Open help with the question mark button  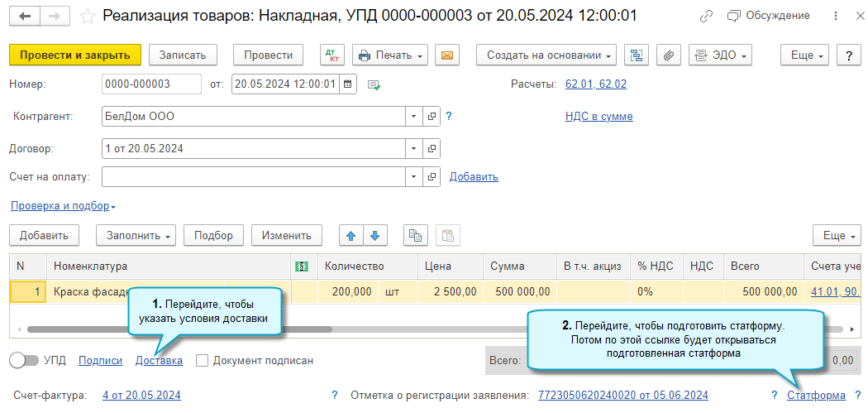click(x=848, y=55)
